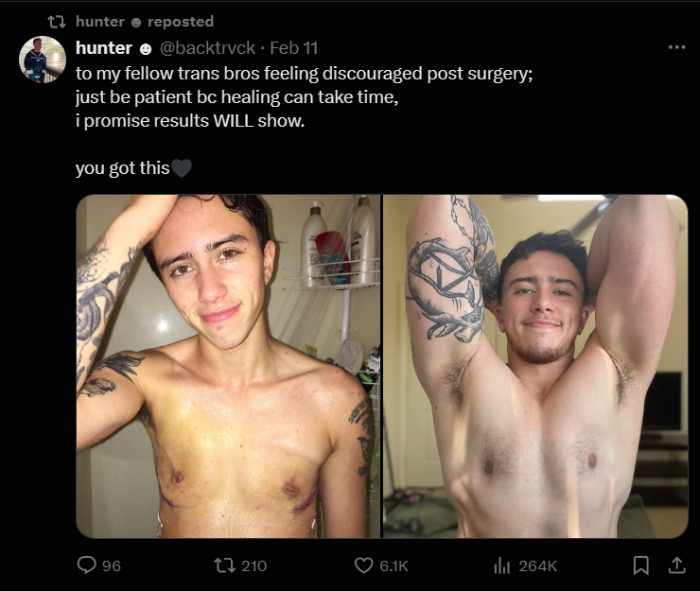Open hunter's profile avatar picture
Screen dimensions: 700x591
click(x=43, y=60)
